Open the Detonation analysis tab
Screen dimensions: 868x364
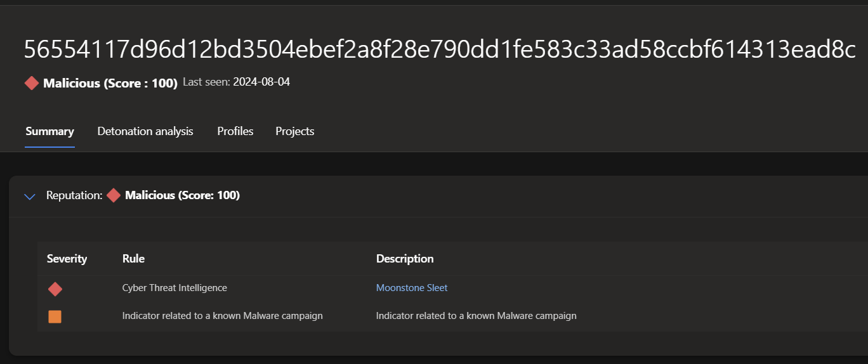(x=145, y=131)
